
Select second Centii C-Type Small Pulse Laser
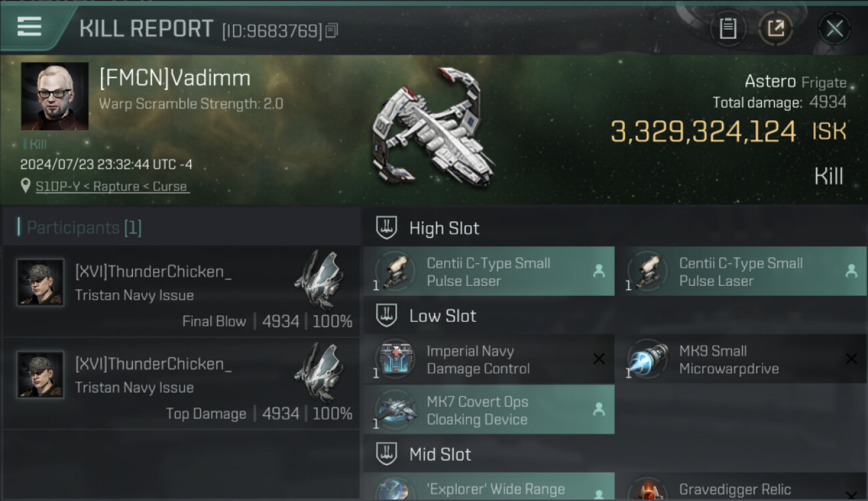[x=741, y=271]
